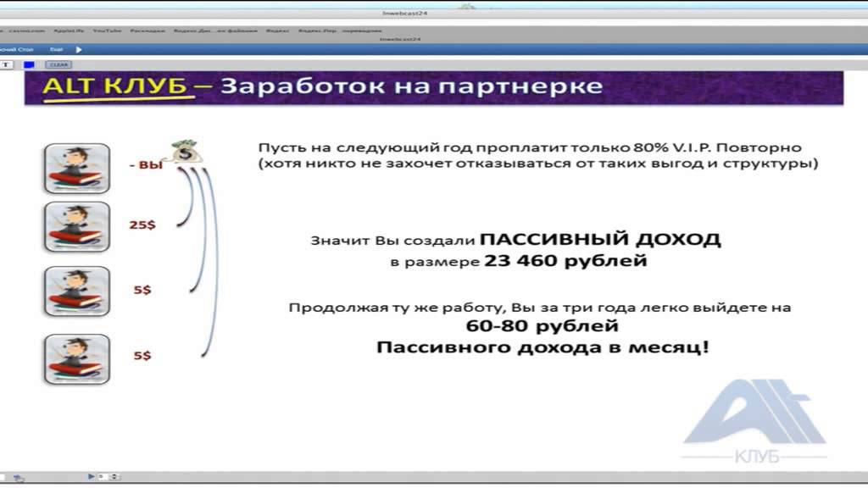Click the money bag icon next to ВЫ
Screen dimensions: 868x488
pos(186,152)
